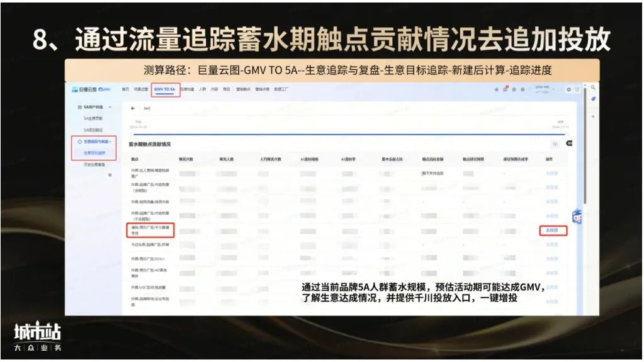Click the timeline start date handle

132,134
